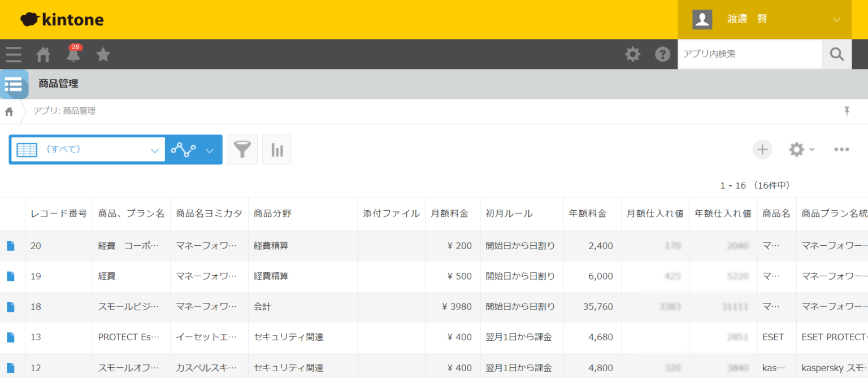The height and width of the screenshot is (378, 868).
Task: Click the favorites star in the navigation bar
Action: point(102,54)
